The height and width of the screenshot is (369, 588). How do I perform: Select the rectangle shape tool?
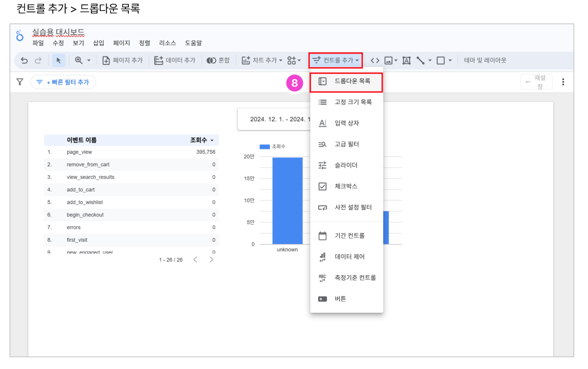[x=441, y=61]
